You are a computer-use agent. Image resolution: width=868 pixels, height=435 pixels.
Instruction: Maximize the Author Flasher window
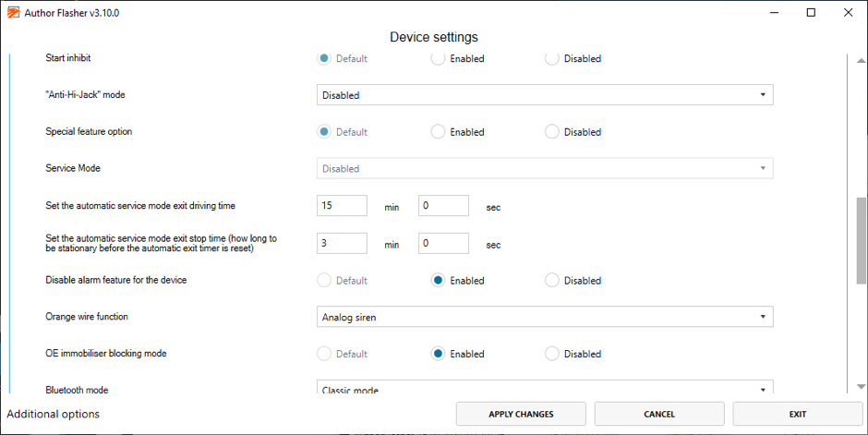[811, 12]
